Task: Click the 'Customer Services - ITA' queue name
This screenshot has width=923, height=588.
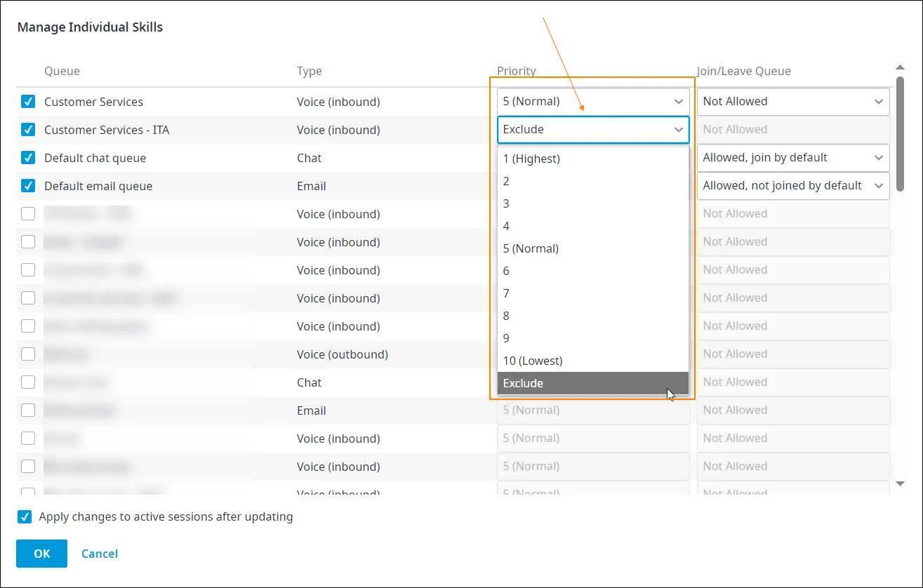Action: coord(107,130)
